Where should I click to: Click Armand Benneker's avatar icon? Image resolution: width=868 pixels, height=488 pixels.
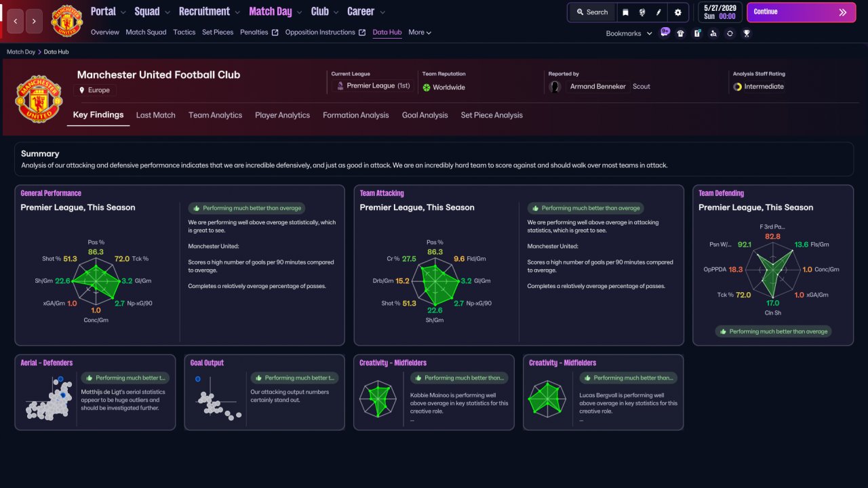(555, 87)
